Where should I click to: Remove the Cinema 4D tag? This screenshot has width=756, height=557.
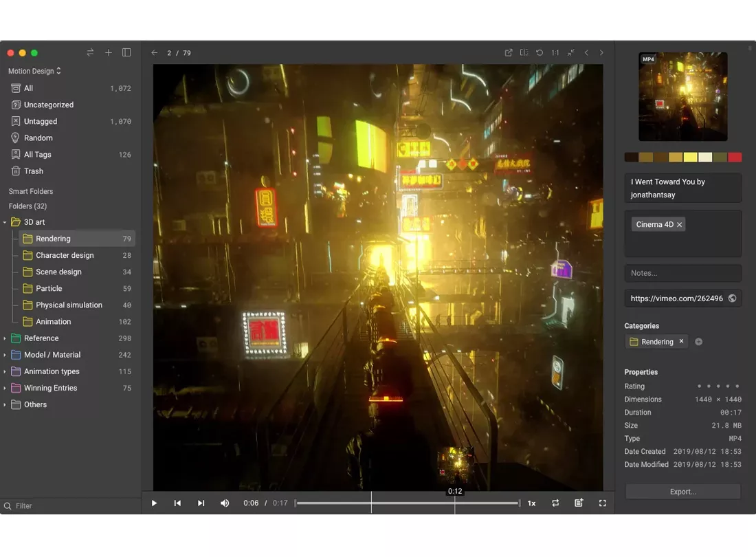click(x=679, y=225)
